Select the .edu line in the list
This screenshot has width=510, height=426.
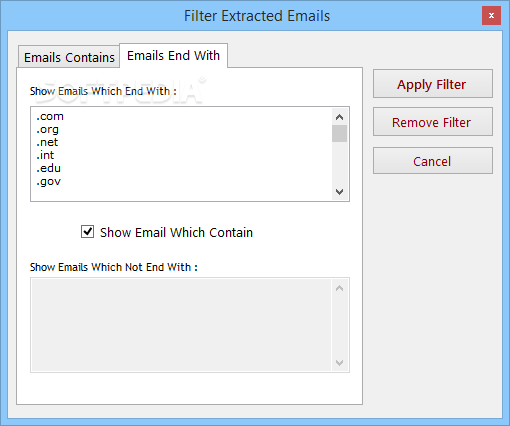pos(48,168)
